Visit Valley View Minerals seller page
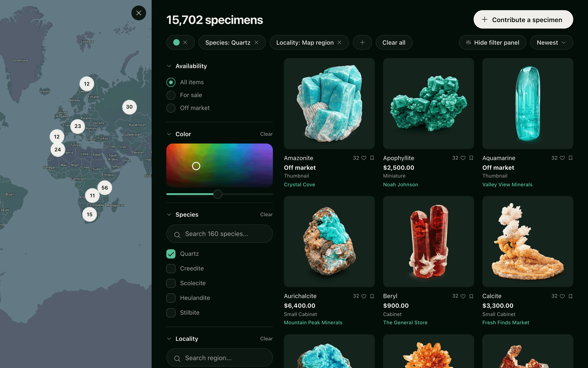 507,184
